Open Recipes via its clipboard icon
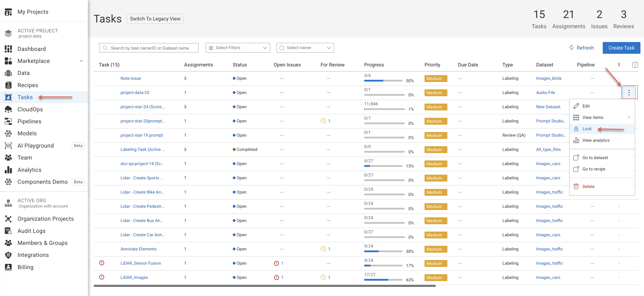The height and width of the screenshot is (296, 644). pyautogui.click(x=8, y=85)
